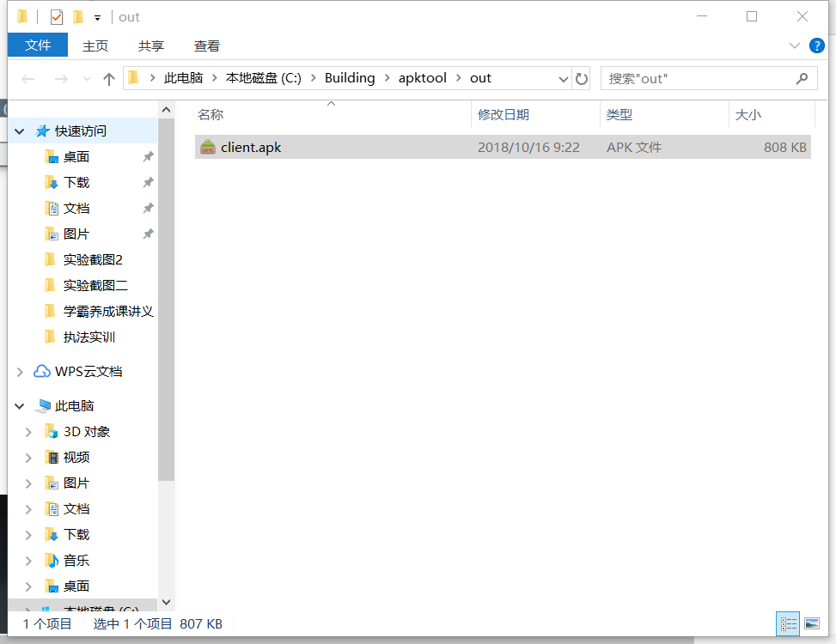Switch to the 主页 ribbon tab
The width and height of the screenshot is (836, 644).
[x=95, y=46]
